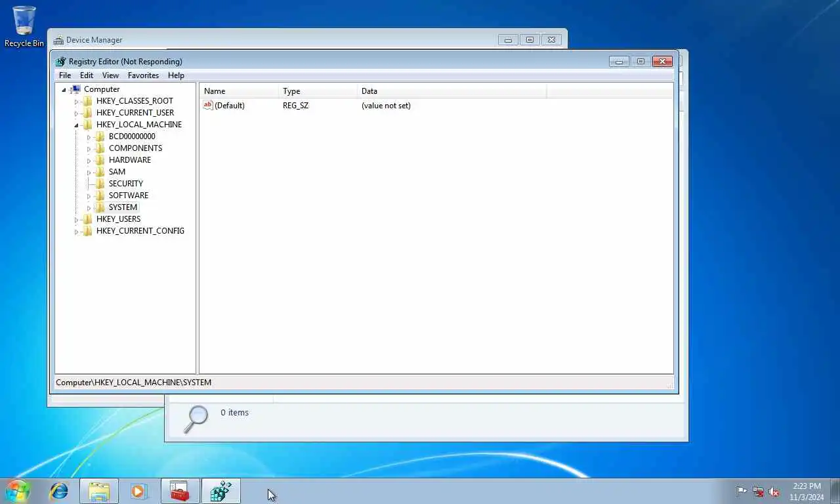The image size is (840, 504).
Task: Select the SECURITY key label
Action: tap(126, 184)
